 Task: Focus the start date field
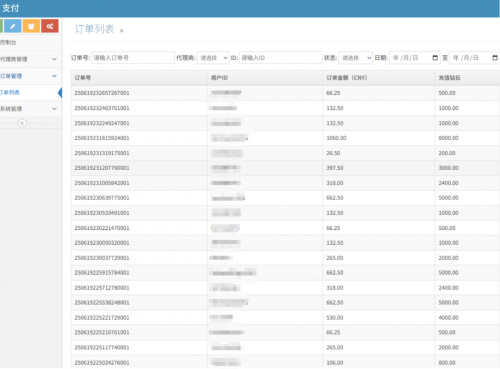(x=415, y=58)
